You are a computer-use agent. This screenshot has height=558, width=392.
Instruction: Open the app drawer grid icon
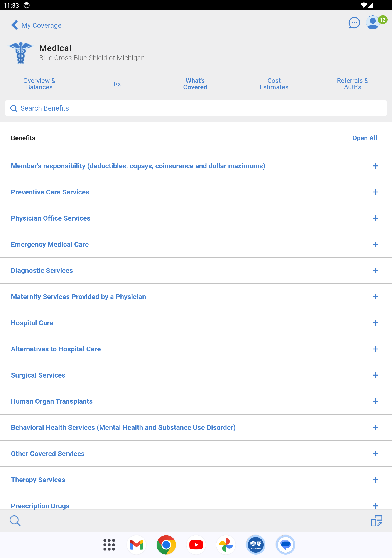(x=109, y=545)
